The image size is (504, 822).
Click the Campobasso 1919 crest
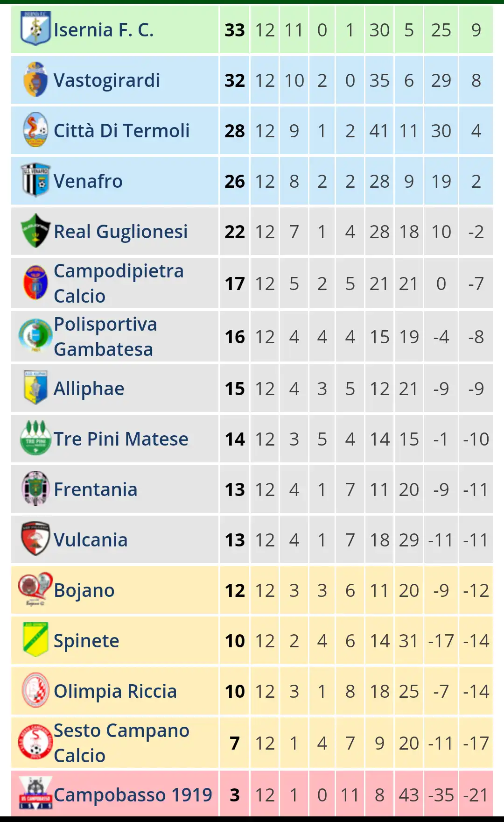(35, 793)
